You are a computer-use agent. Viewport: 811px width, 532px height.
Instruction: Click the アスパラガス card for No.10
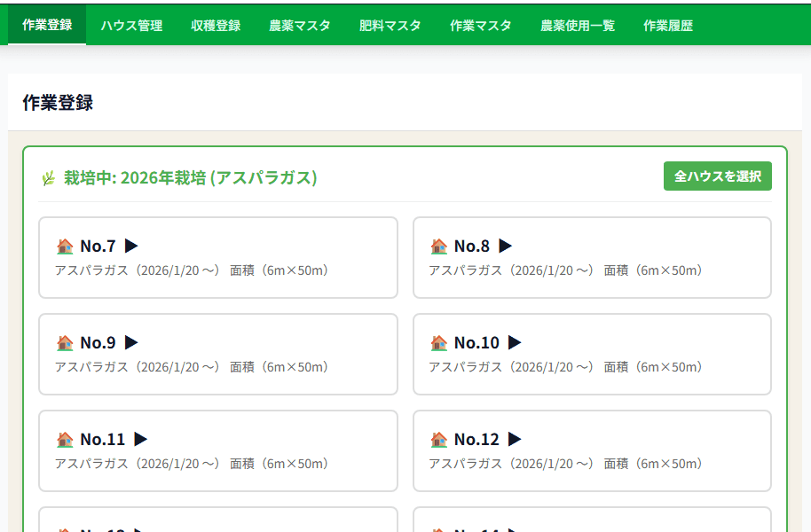coord(592,354)
